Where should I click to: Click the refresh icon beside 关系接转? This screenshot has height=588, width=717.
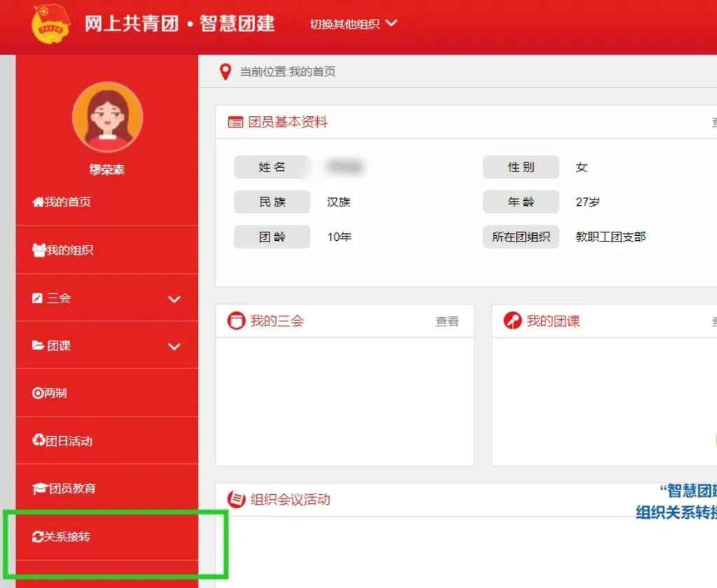pyautogui.click(x=38, y=536)
